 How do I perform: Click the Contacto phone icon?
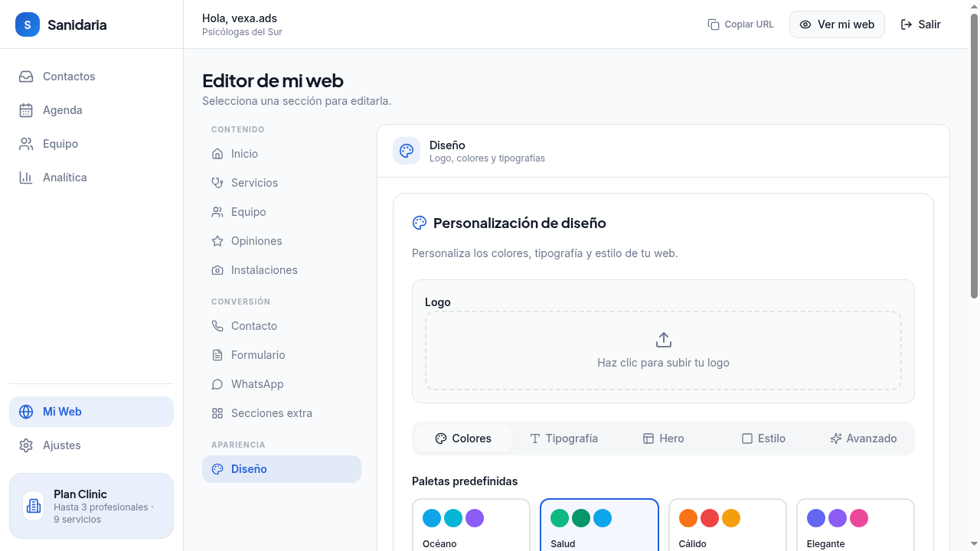[217, 326]
